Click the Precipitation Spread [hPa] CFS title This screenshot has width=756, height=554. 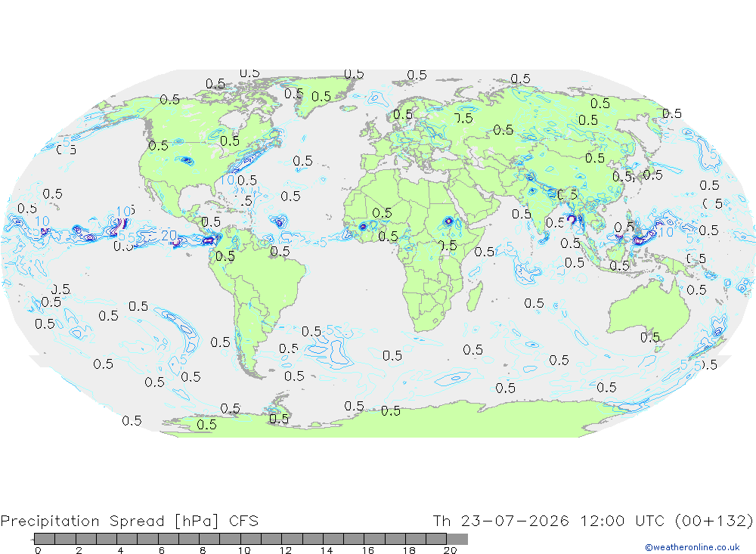coord(129,522)
